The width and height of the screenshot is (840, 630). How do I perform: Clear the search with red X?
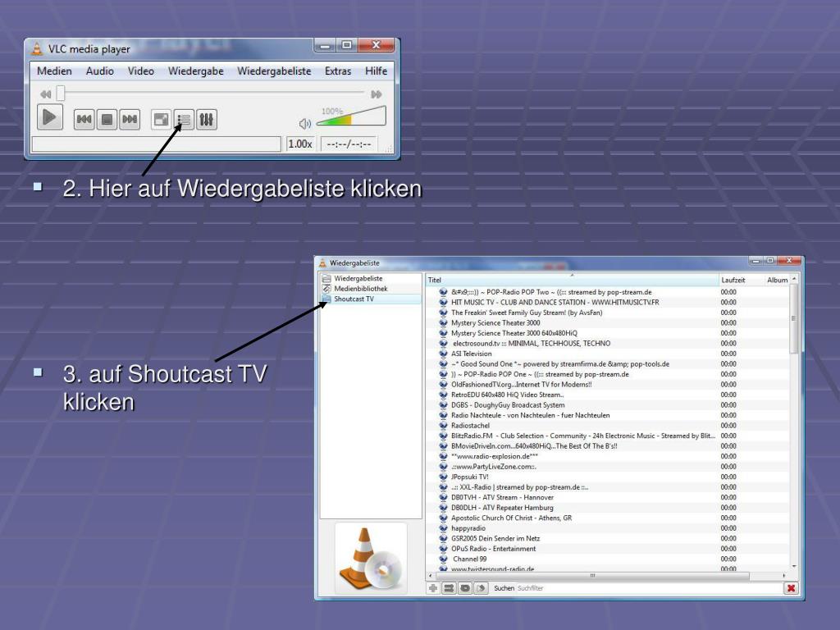tap(791, 588)
